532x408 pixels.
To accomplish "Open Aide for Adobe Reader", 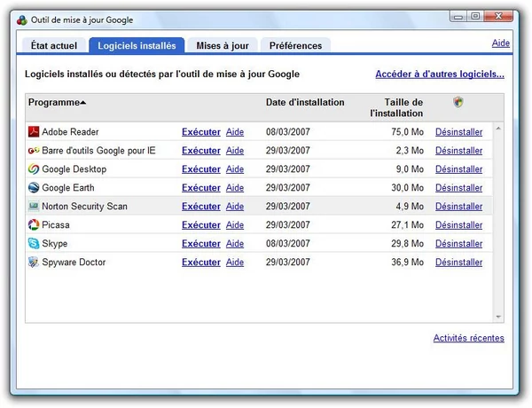I will tap(235, 131).
